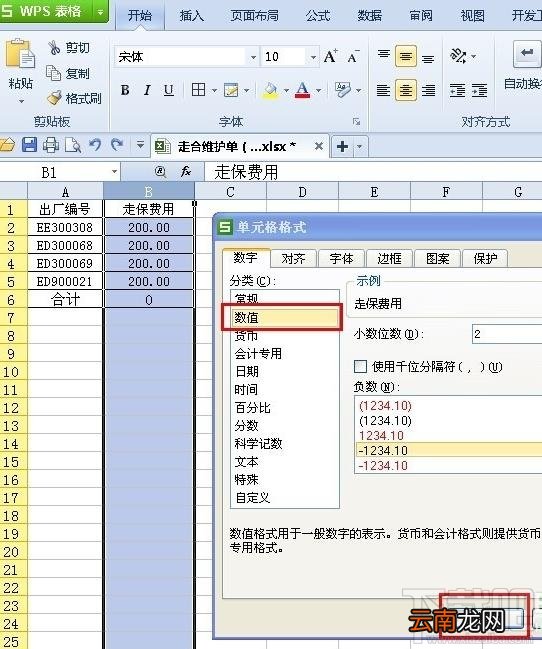
Task: Open the font size dropdown
Action: coord(313,57)
